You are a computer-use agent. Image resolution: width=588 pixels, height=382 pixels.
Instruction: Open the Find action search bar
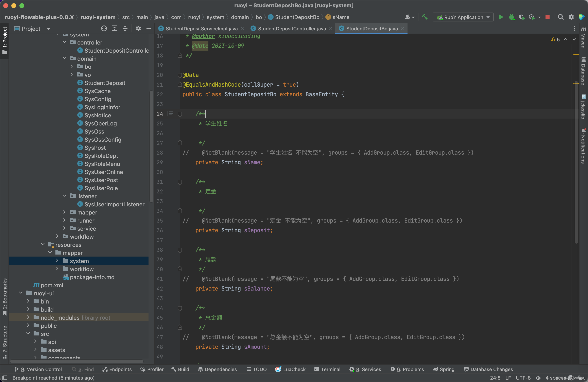click(560, 17)
